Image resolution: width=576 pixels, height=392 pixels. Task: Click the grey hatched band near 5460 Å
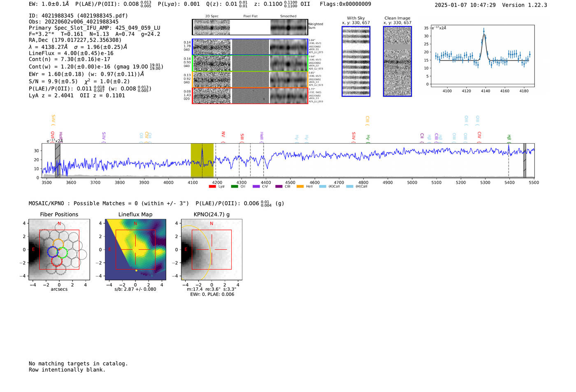[525, 160]
